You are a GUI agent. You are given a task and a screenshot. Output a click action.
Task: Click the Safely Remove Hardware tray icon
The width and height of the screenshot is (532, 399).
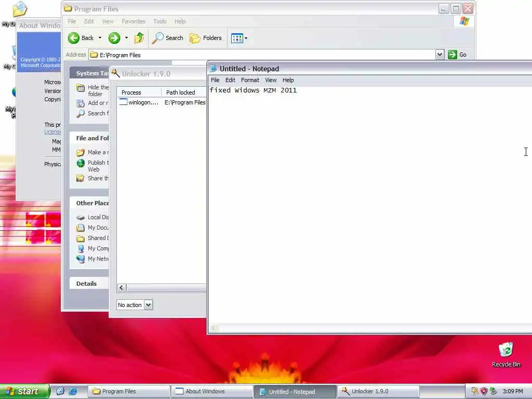[494, 391]
